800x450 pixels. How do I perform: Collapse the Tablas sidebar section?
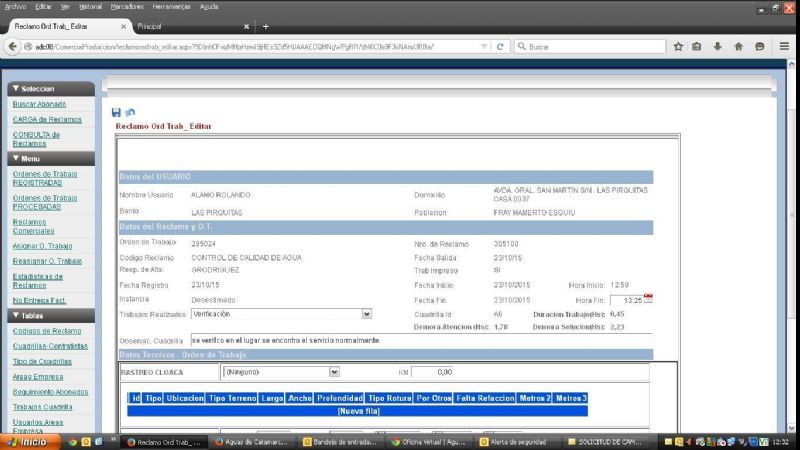(50, 316)
